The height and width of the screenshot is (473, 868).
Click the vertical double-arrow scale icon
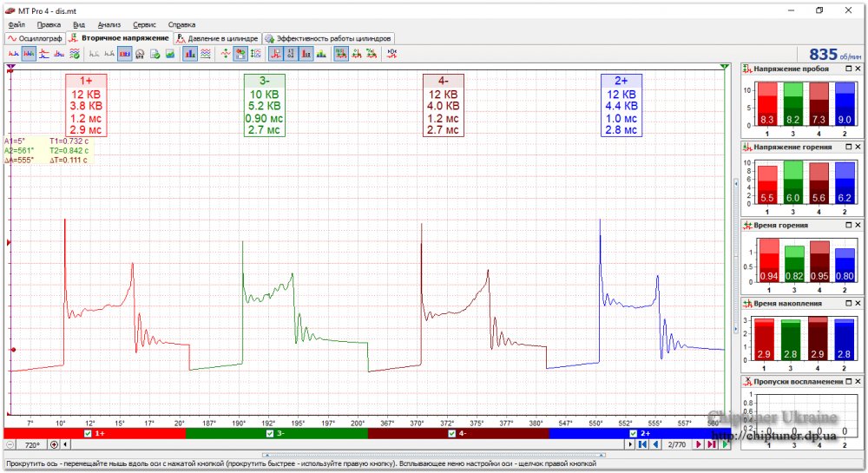click(256, 54)
